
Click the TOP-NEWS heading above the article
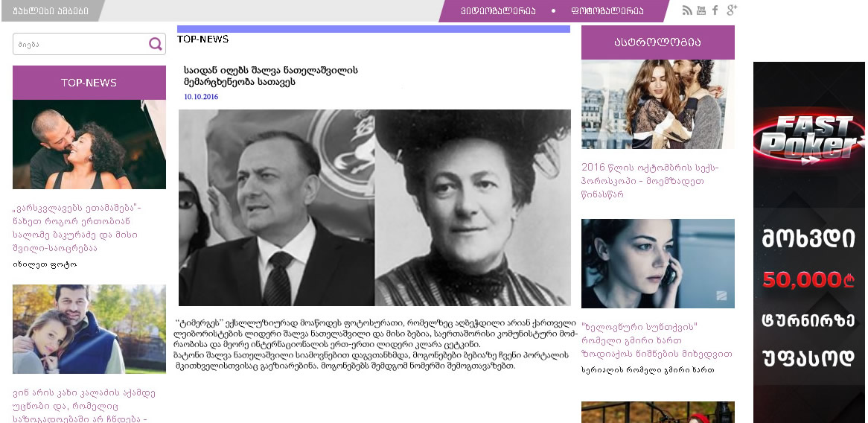(x=202, y=39)
